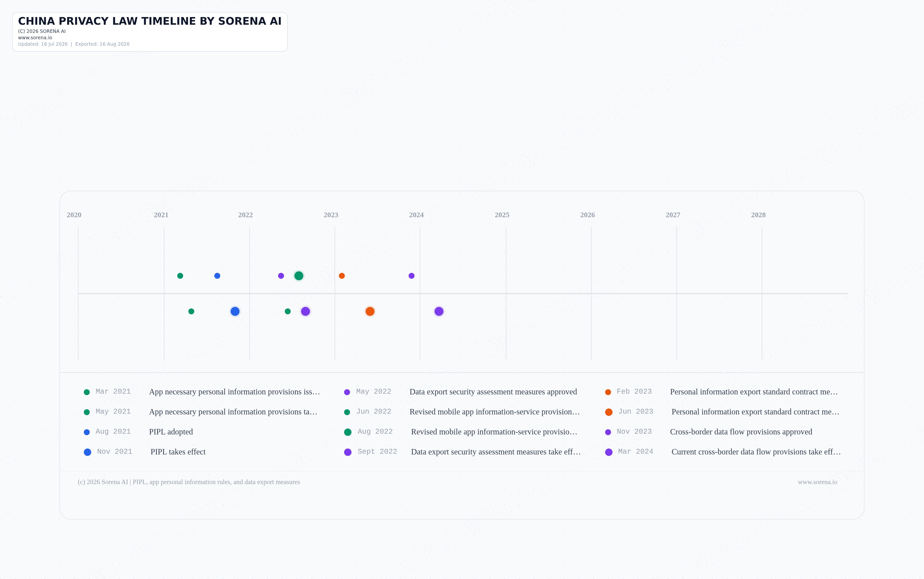
Task: Click the 2024 year label on the axis
Action: click(x=416, y=215)
